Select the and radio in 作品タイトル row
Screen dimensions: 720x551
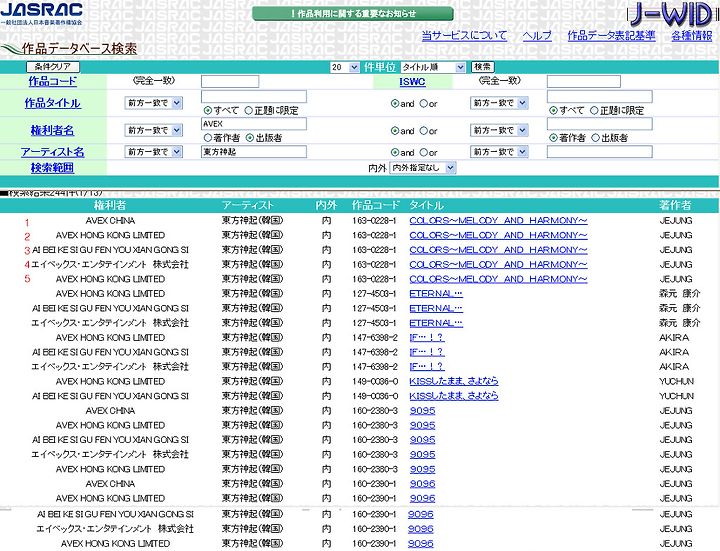[394, 104]
